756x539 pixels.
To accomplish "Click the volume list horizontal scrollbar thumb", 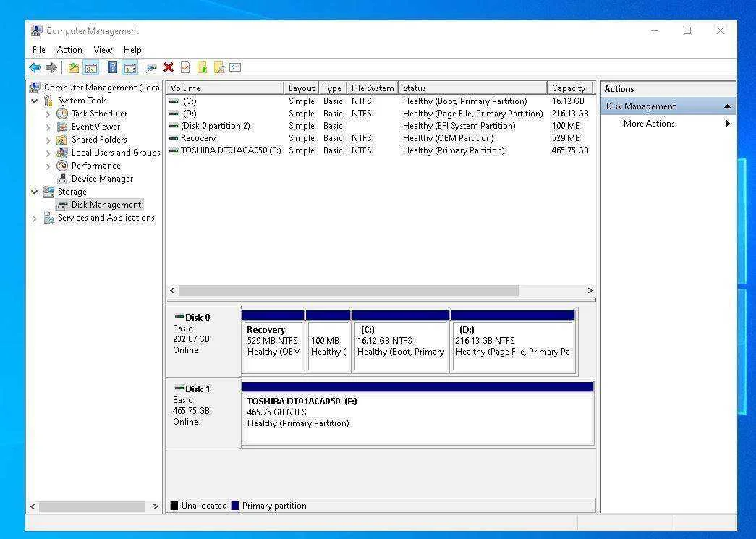I will [x=349, y=290].
